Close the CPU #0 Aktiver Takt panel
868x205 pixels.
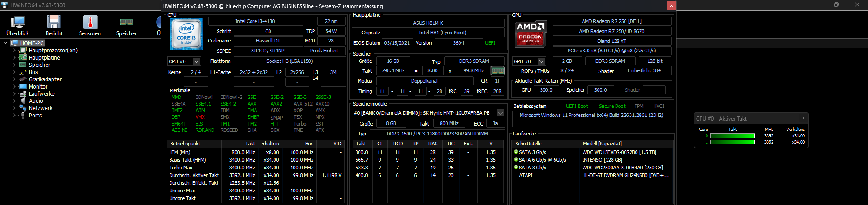803,118
